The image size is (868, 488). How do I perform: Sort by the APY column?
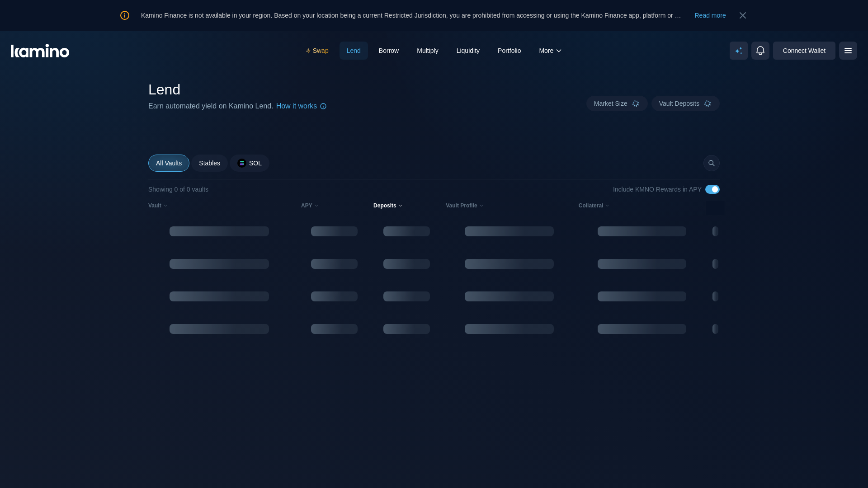310,206
